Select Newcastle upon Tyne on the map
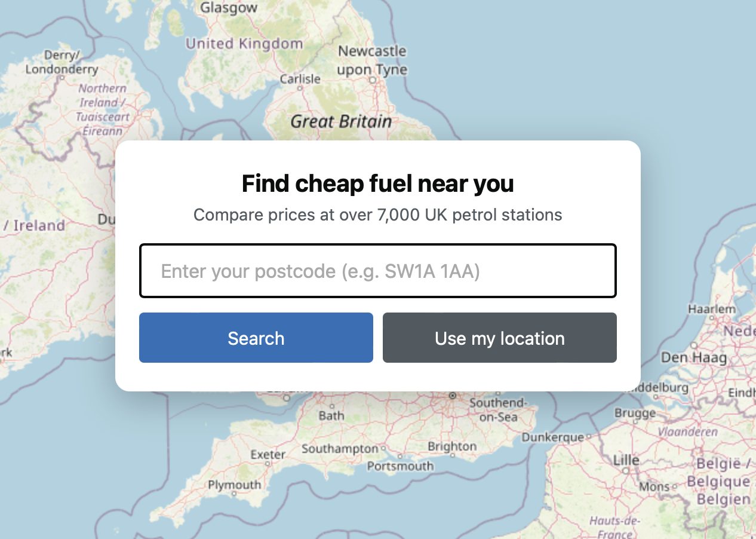756x539 pixels. click(372, 60)
